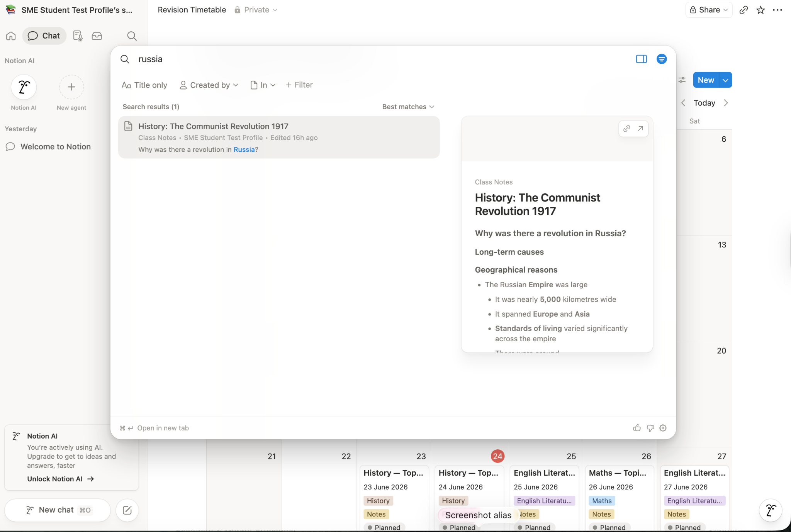Favorite the page with star icon
The height and width of the screenshot is (532, 791).
[x=760, y=10]
